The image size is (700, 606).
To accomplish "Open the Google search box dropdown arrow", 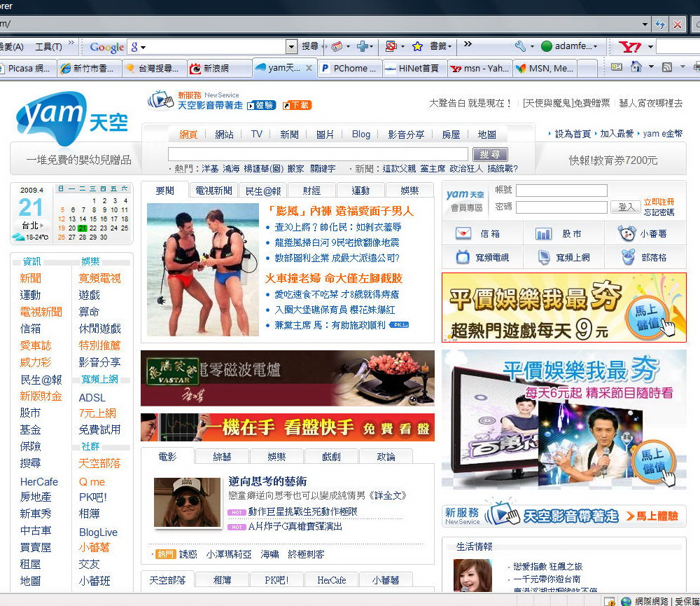I will click(x=291, y=46).
